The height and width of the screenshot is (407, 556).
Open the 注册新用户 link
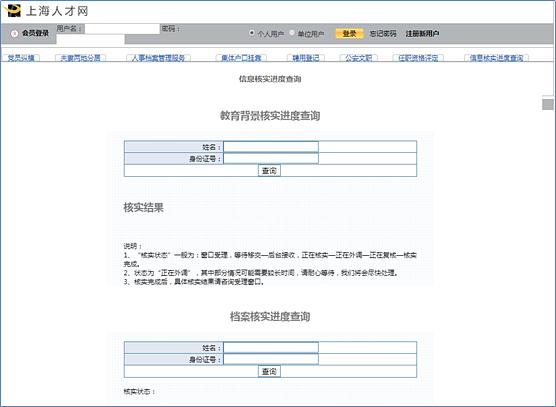point(422,34)
